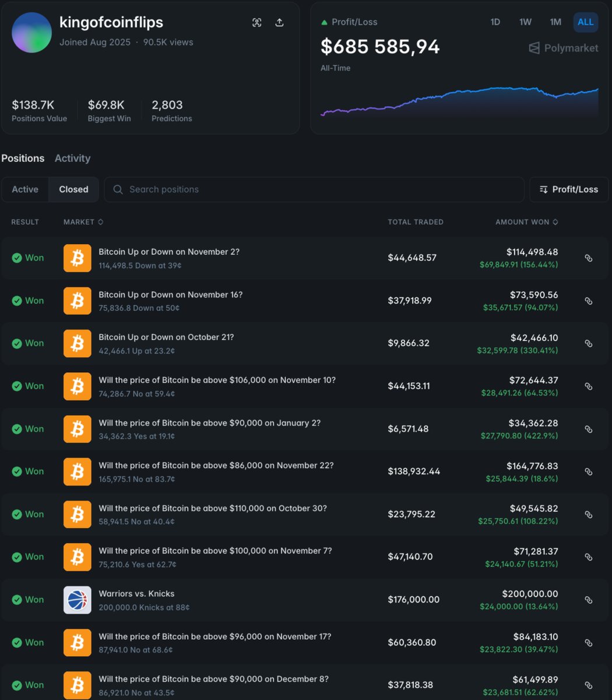Click the Polymarket logo
Screen dimensions: 612x700
tap(563, 48)
